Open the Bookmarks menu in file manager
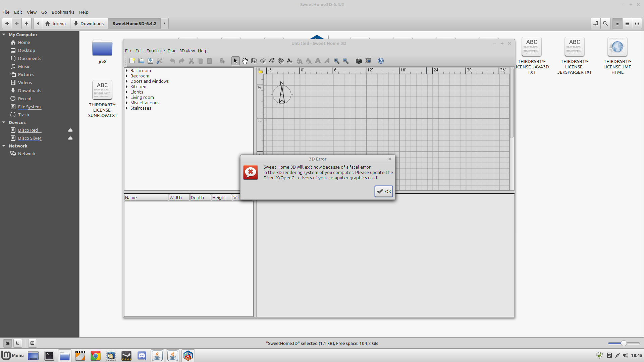644x362 pixels. pyautogui.click(x=63, y=12)
